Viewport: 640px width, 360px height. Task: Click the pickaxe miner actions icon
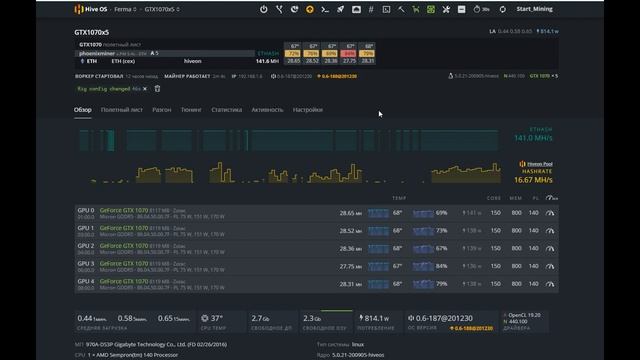[x=401, y=9]
